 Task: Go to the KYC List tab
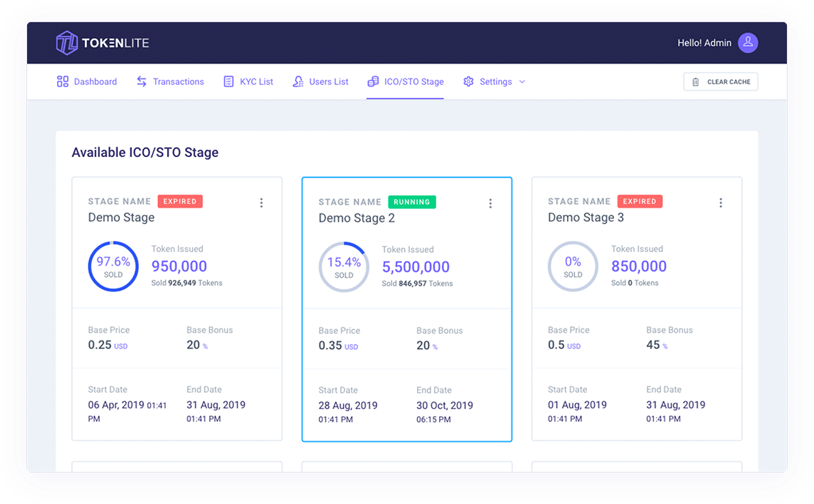pyautogui.click(x=256, y=81)
